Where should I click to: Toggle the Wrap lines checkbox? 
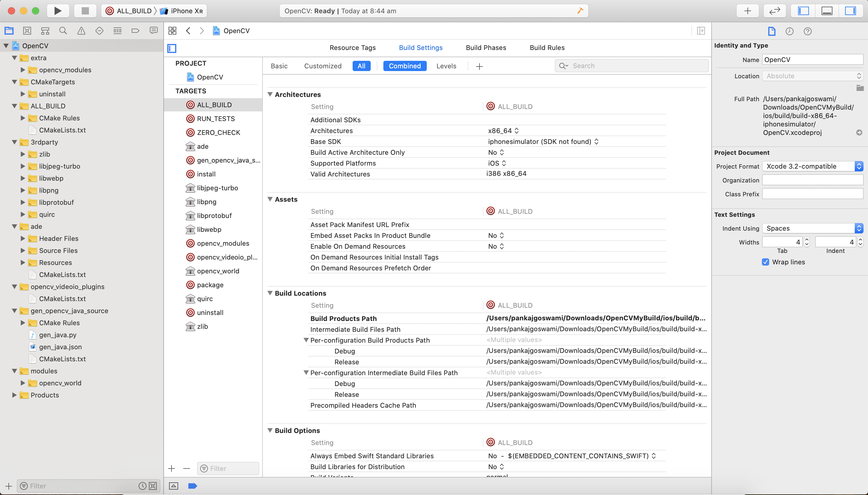[x=765, y=262]
